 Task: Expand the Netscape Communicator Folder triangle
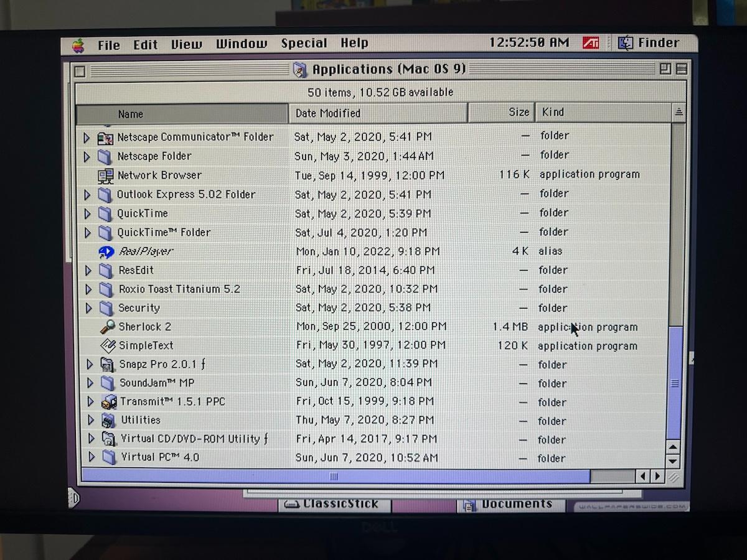point(87,138)
